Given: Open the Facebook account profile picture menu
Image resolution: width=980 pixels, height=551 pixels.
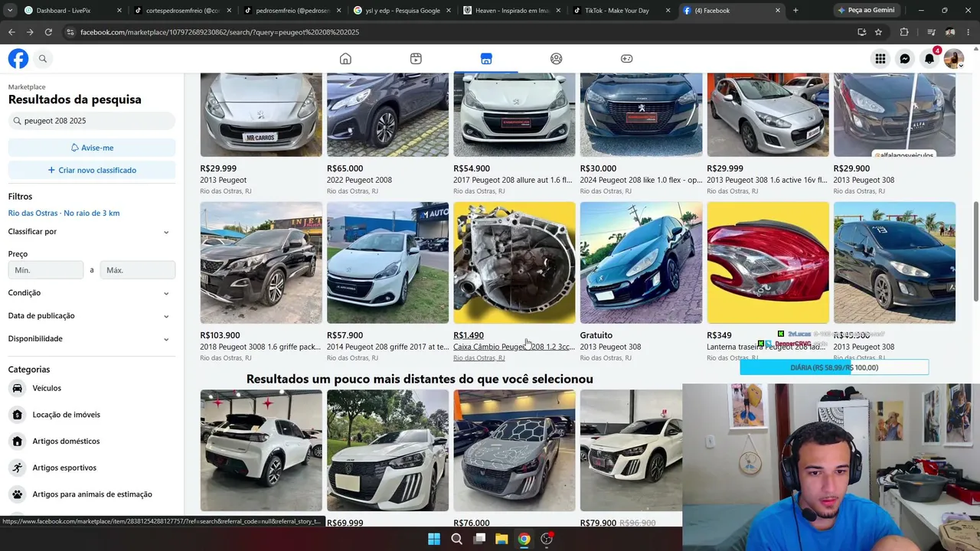Looking at the screenshot, I should [954, 59].
